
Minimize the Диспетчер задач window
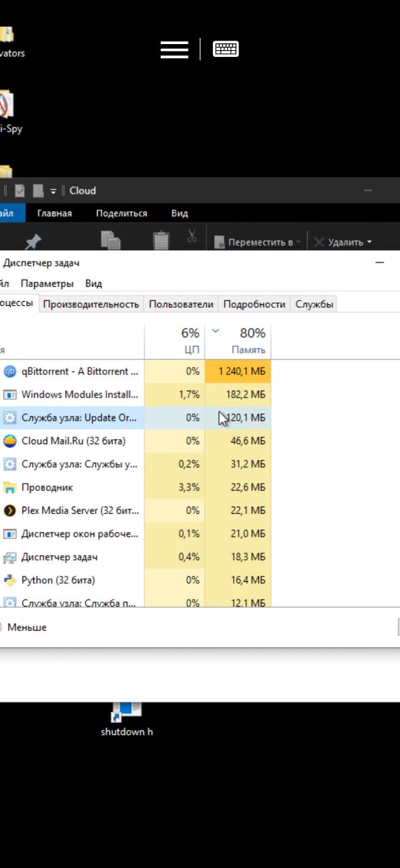380,262
